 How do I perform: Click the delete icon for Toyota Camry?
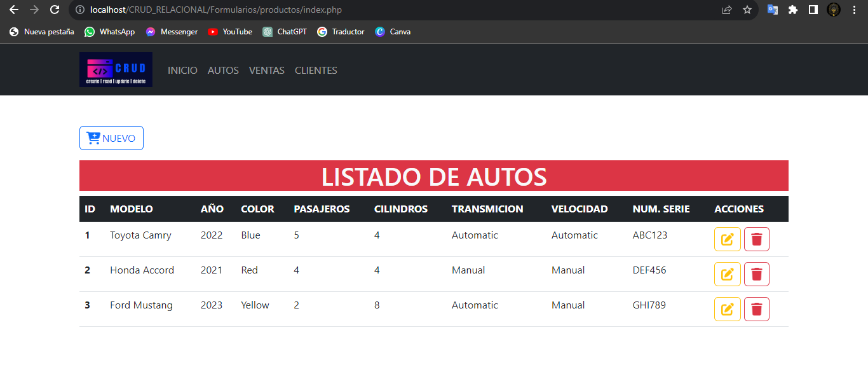point(756,239)
